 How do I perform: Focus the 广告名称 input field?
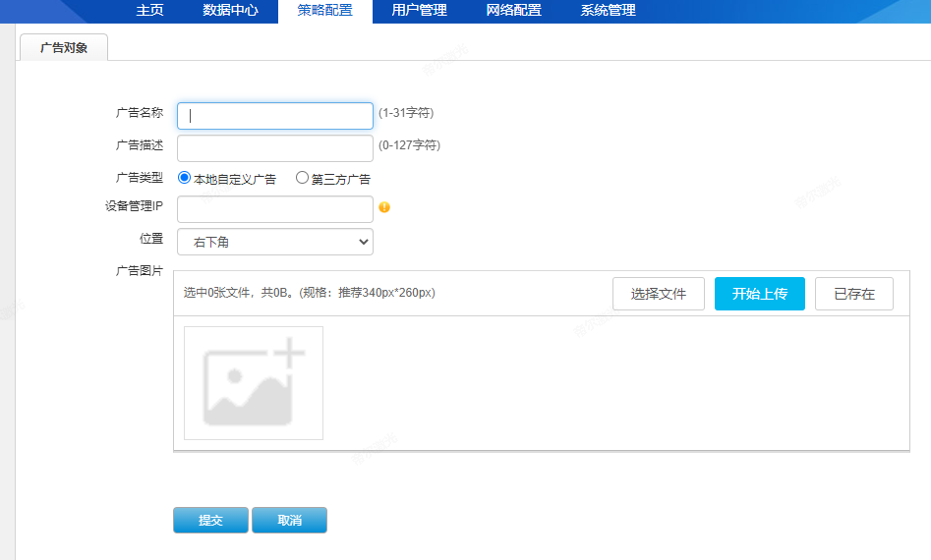click(275, 116)
